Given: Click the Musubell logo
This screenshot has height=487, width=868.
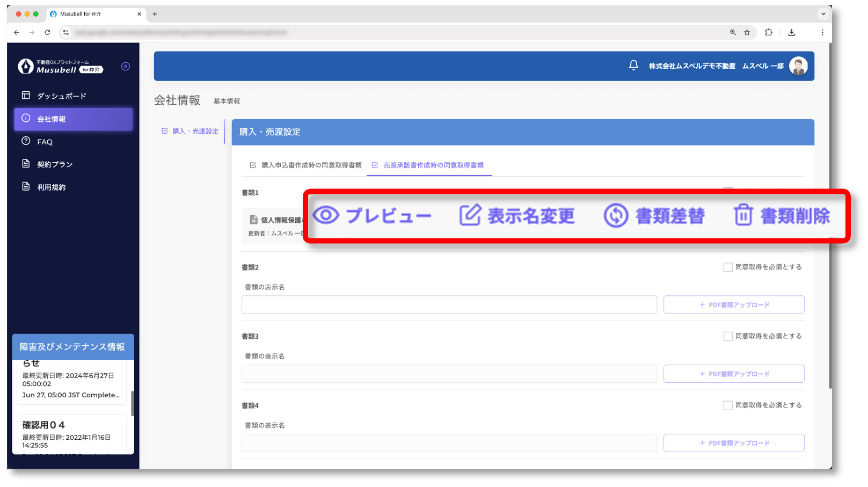Looking at the screenshot, I should (x=59, y=67).
